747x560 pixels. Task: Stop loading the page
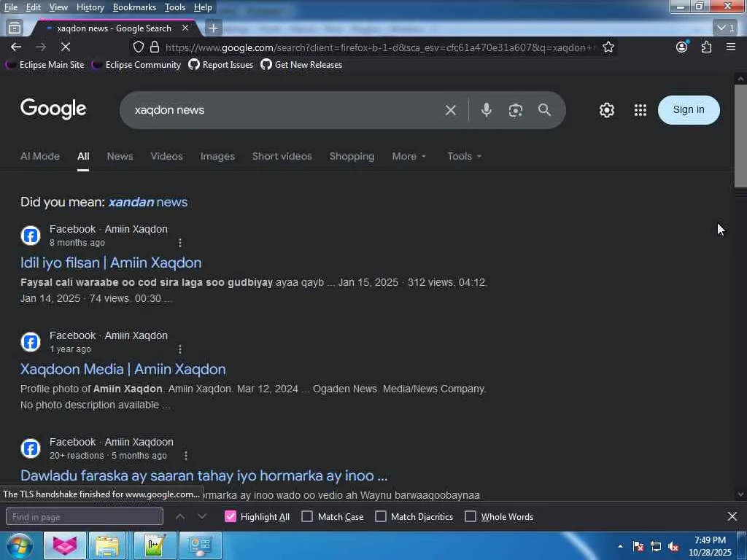pyautogui.click(x=65, y=47)
